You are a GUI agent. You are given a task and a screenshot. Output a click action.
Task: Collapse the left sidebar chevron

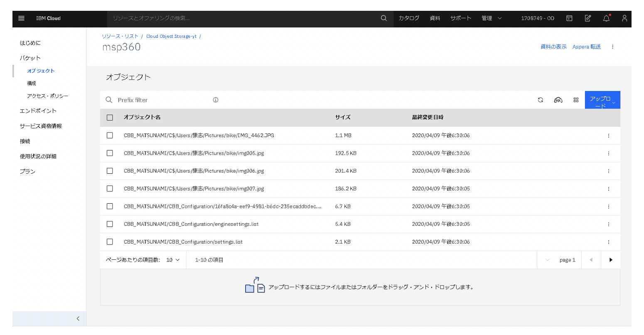[78, 318]
